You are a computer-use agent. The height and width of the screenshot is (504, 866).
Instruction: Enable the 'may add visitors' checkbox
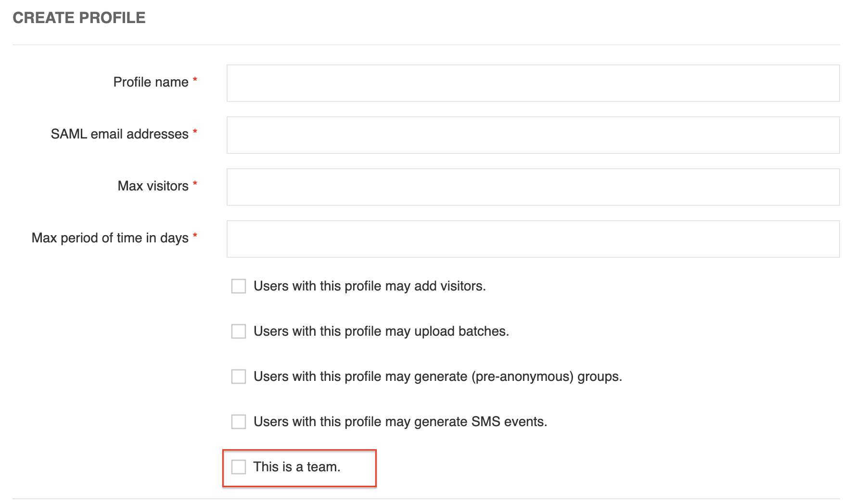tap(239, 286)
